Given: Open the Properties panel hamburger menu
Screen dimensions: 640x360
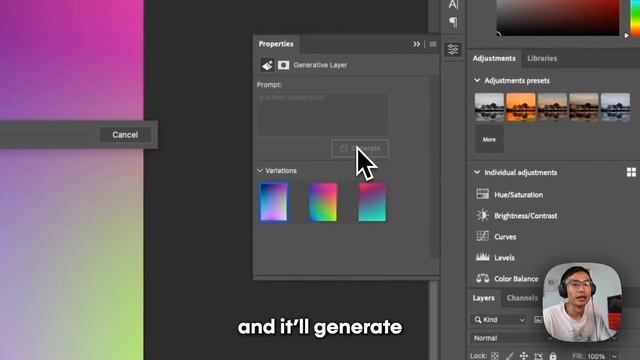Looking at the screenshot, I should pyautogui.click(x=433, y=44).
